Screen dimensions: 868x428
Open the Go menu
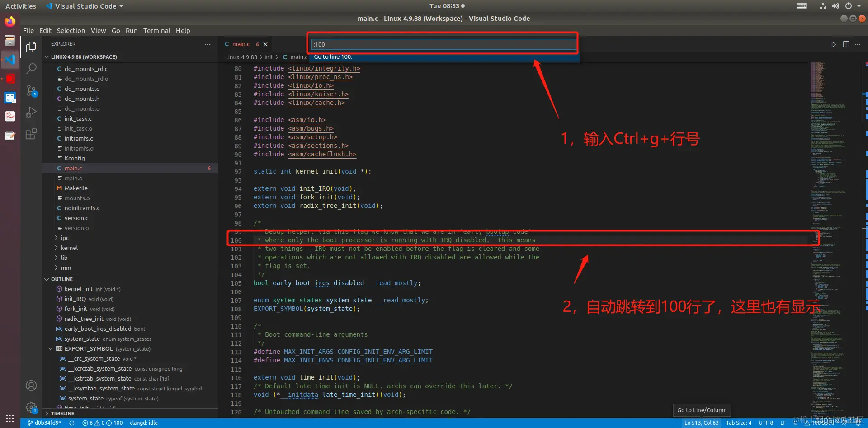[116, 31]
